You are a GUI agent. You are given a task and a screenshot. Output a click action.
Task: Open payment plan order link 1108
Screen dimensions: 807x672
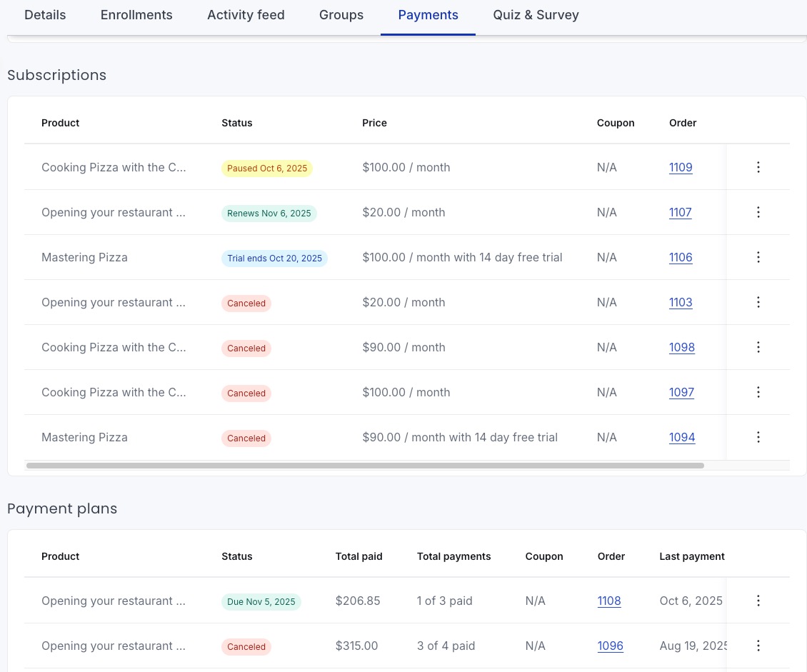(x=609, y=601)
